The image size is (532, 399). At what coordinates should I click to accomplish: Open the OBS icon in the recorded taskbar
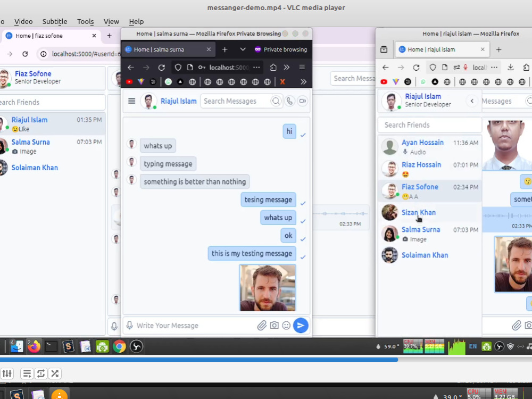[136, 346]
